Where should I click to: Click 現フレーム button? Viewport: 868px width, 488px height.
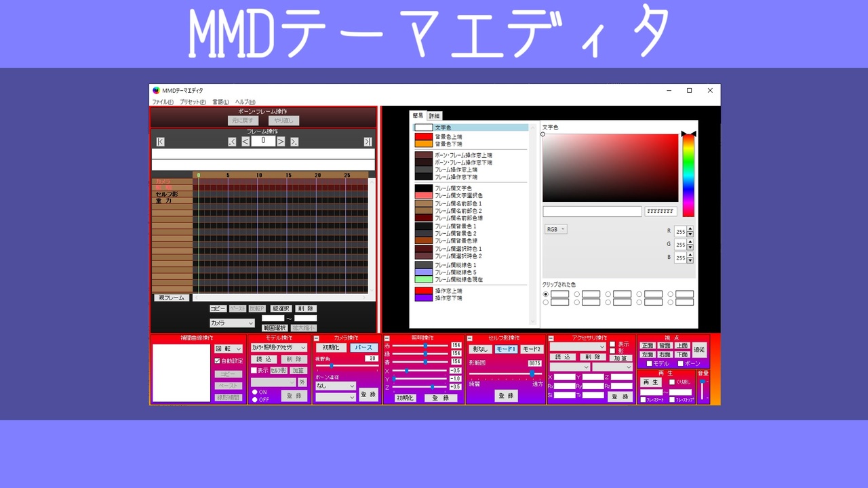click(172, 298)
